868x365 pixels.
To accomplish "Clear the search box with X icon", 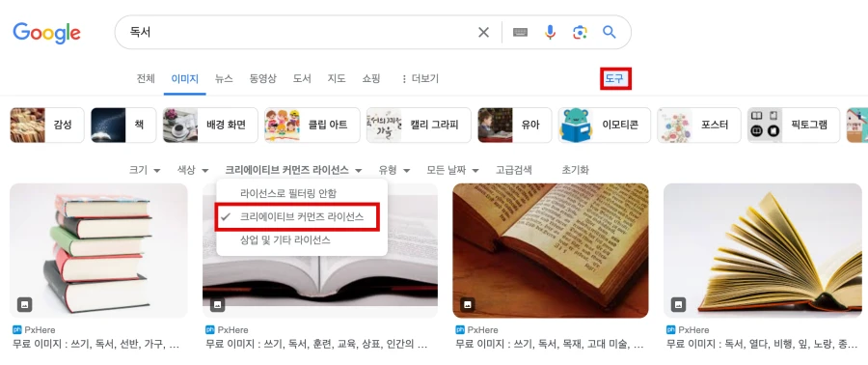I will 484,33.
